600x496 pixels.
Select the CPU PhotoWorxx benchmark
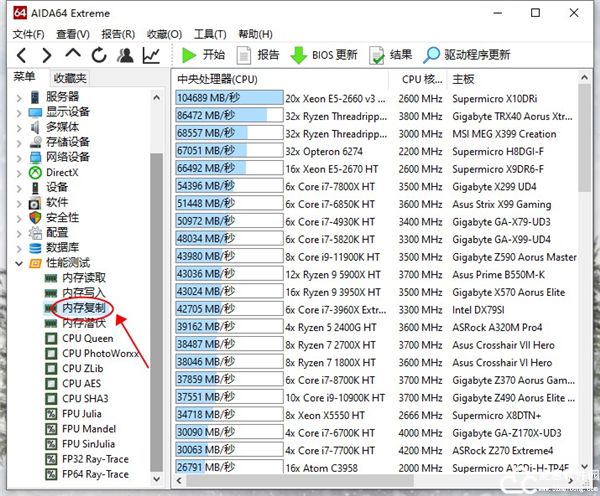coord(100,354)
